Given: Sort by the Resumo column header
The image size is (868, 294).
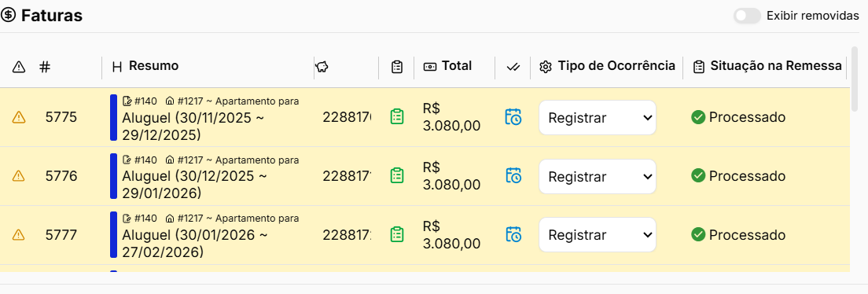Looking at the screenshot, I should coord(153,66).
